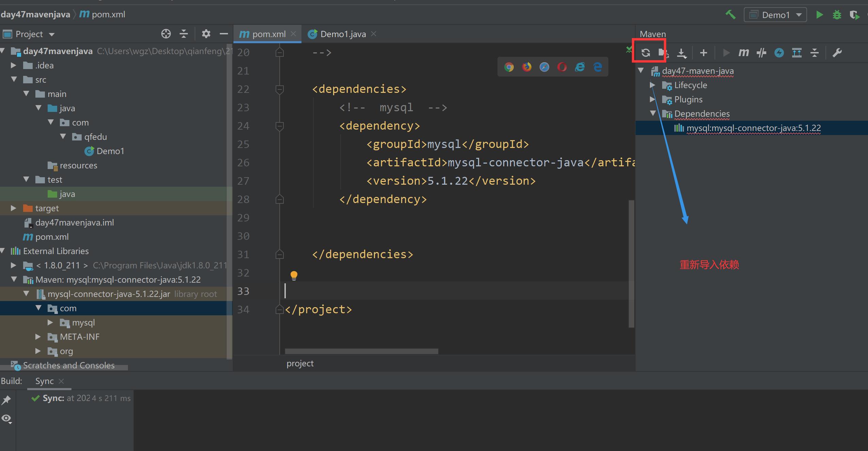The height and width of the screenshot is (451, 868).
Task: Select resources folder in project tree
Action: point(72,165)
